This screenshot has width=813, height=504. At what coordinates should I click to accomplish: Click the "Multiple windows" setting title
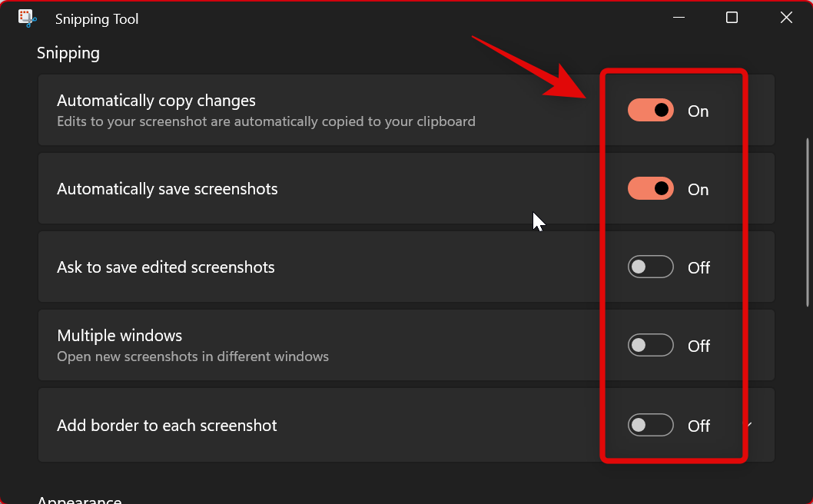tap(120, 336)
